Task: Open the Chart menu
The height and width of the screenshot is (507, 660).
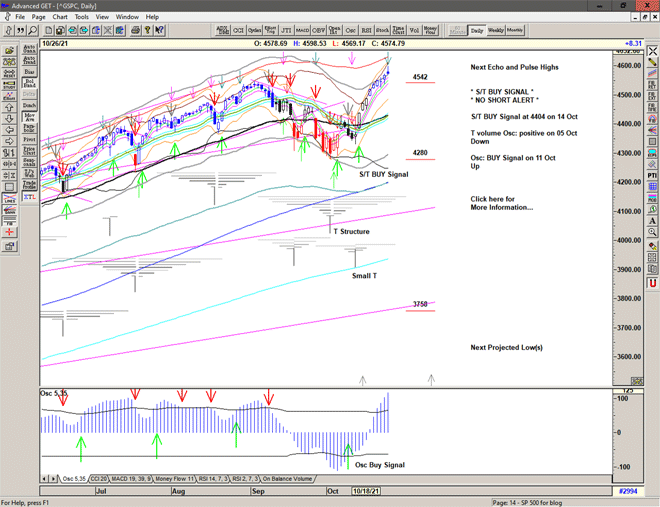Action: click(60, 17)
